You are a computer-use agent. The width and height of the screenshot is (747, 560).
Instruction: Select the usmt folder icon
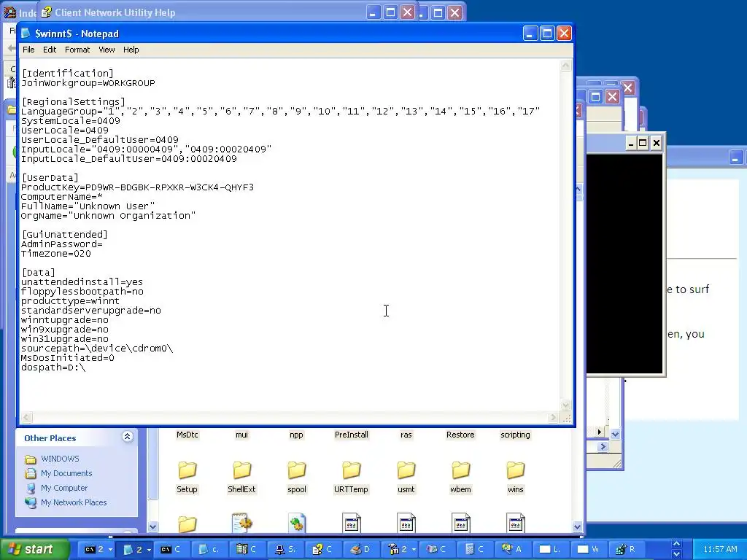(x=406, y=470)
